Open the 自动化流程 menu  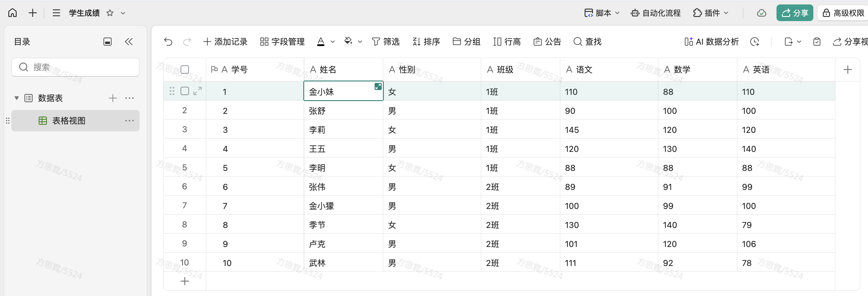(656, 13)
